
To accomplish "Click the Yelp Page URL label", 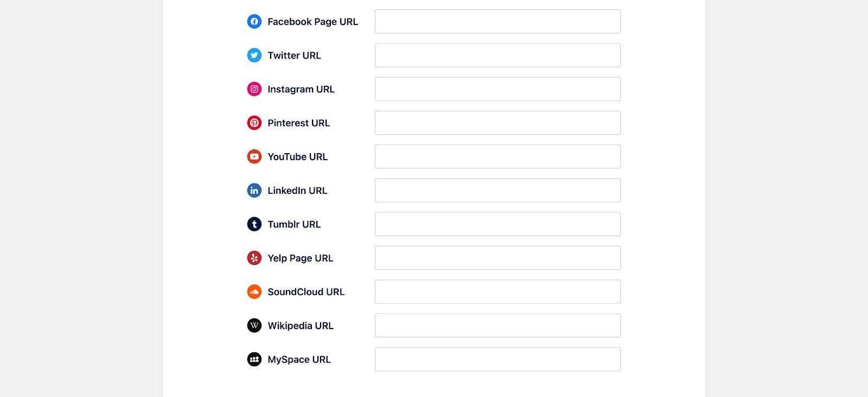I will [x=300, y=258].
